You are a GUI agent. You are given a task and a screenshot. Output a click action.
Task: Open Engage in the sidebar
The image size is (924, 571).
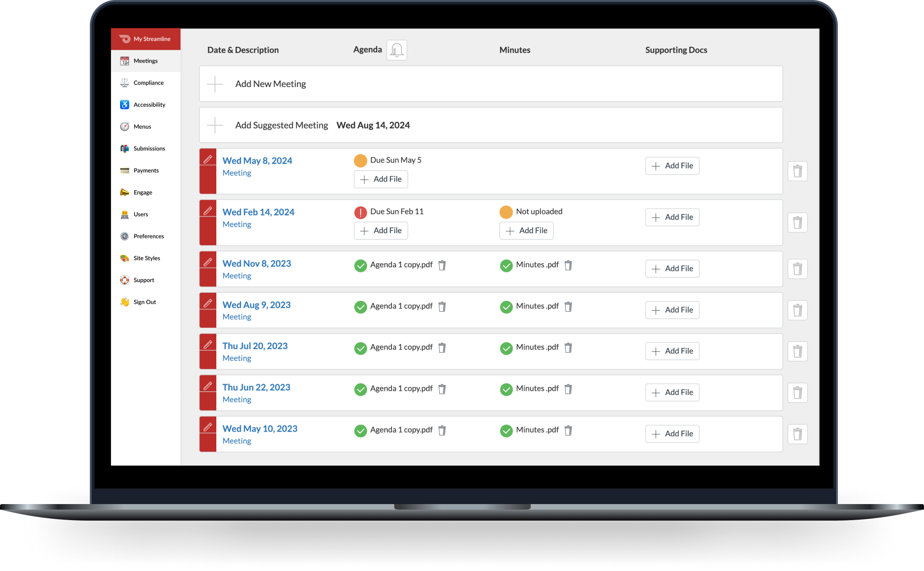point(146,192)
